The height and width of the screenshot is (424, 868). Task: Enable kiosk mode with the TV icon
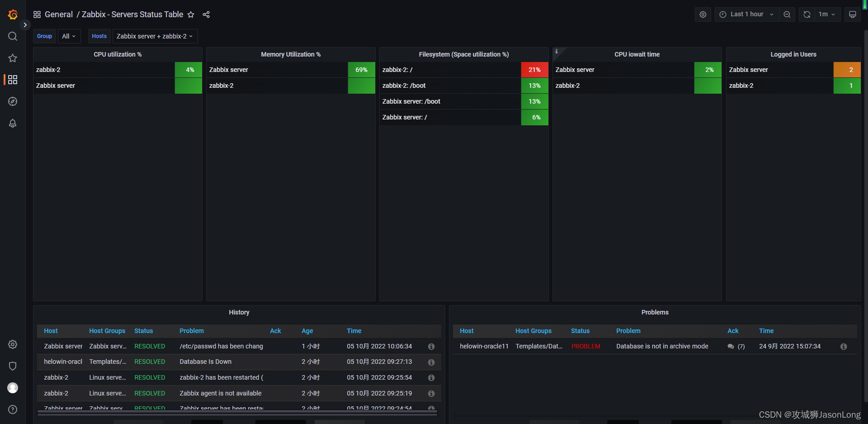coord(852,14)
